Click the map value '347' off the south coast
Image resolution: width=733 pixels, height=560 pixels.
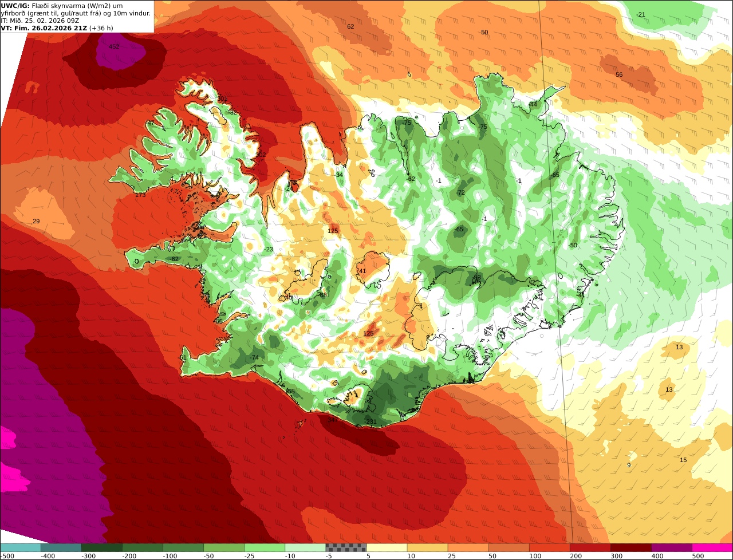332,420
